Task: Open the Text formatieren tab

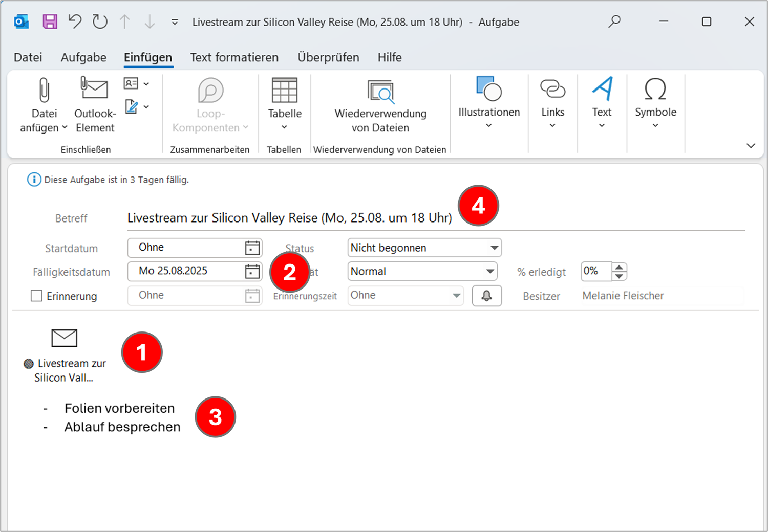Action: 234,57
